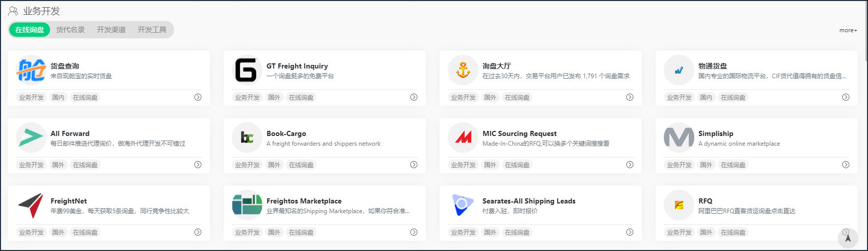Click the Simpliship M logo
Image resolution: width=868 pixels, height=251 pixels.
(x=679, y=138)
